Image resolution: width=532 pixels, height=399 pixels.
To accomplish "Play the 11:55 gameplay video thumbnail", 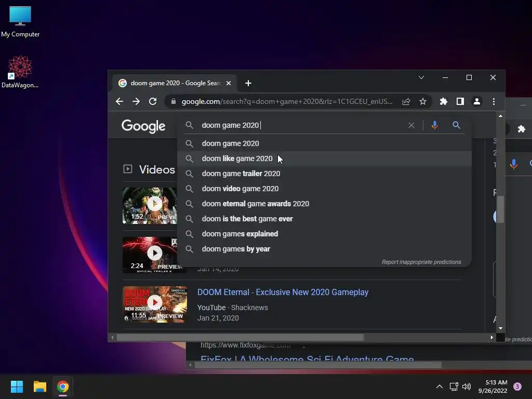I will click(155, 304).
